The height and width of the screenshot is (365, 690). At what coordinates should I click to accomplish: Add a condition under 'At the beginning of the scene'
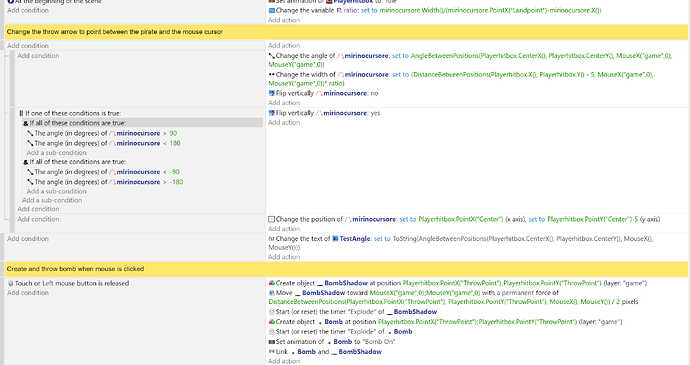click(x=28, y=10)
